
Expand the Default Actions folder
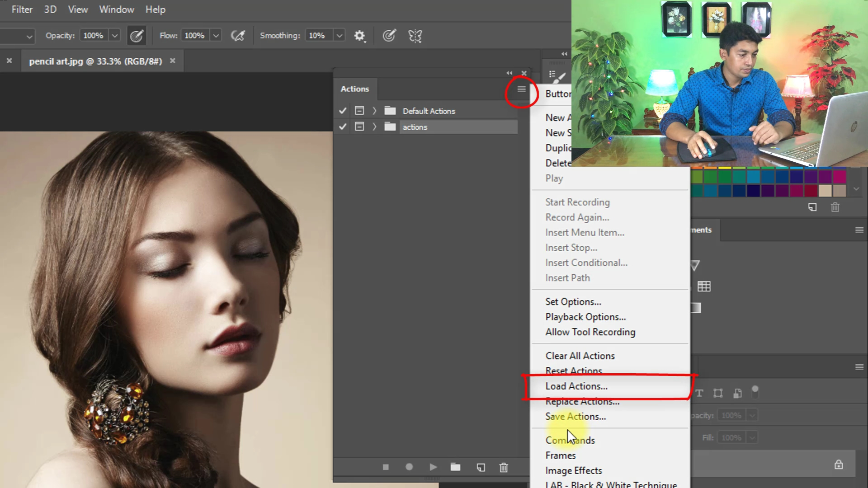tap(374, 111)
